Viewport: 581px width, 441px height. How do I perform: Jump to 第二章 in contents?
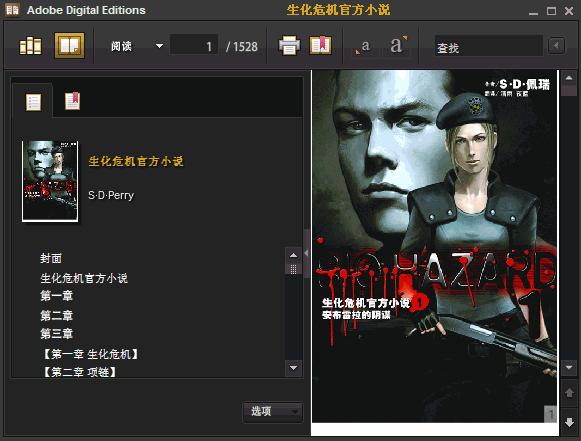point(56,316)
